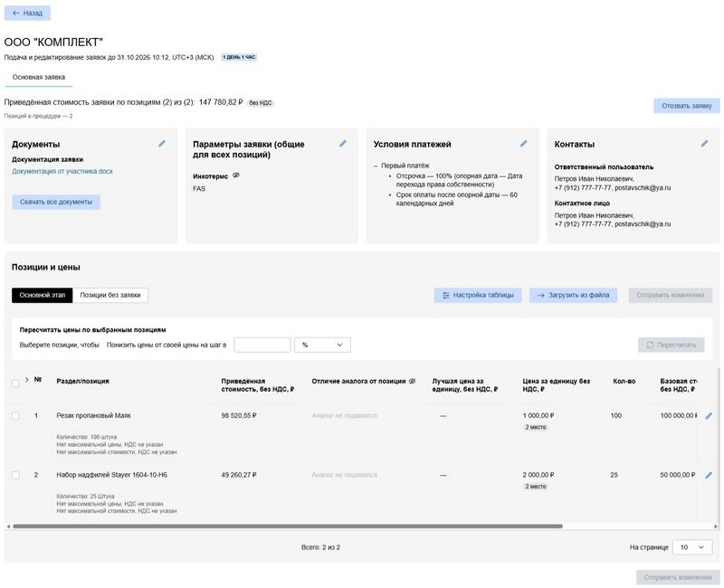Viewport: 724px width, 588px height.
Task: Click the Раздел/позиция column header
Action: (x=82, y=381)
